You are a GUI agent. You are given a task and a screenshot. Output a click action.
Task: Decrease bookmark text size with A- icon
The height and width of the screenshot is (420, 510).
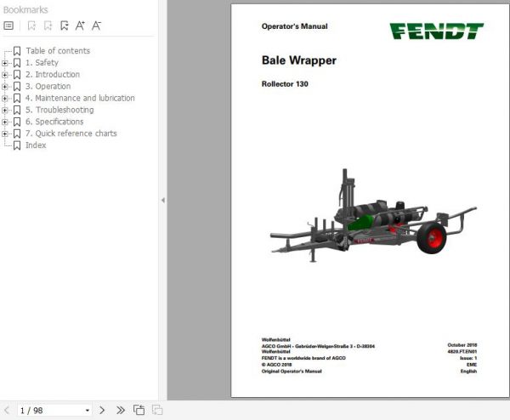(96, 26)
